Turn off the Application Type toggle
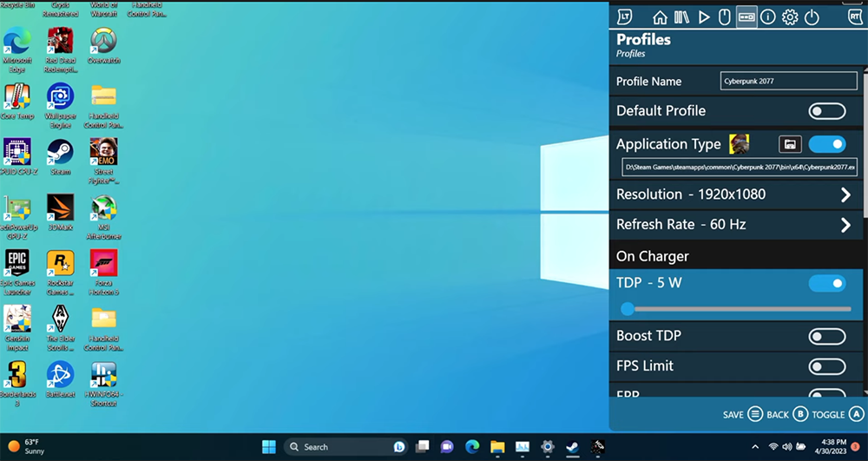The image size is (868, 461). pos(826,144)
